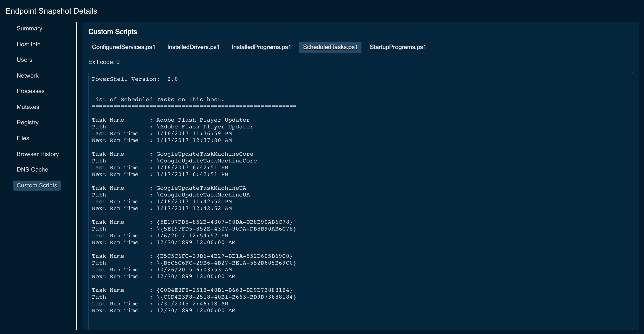Switch to ConfiguredServices.ps1 tab
This screenshot has height=334, width=644.
click(x=124, y=47)
